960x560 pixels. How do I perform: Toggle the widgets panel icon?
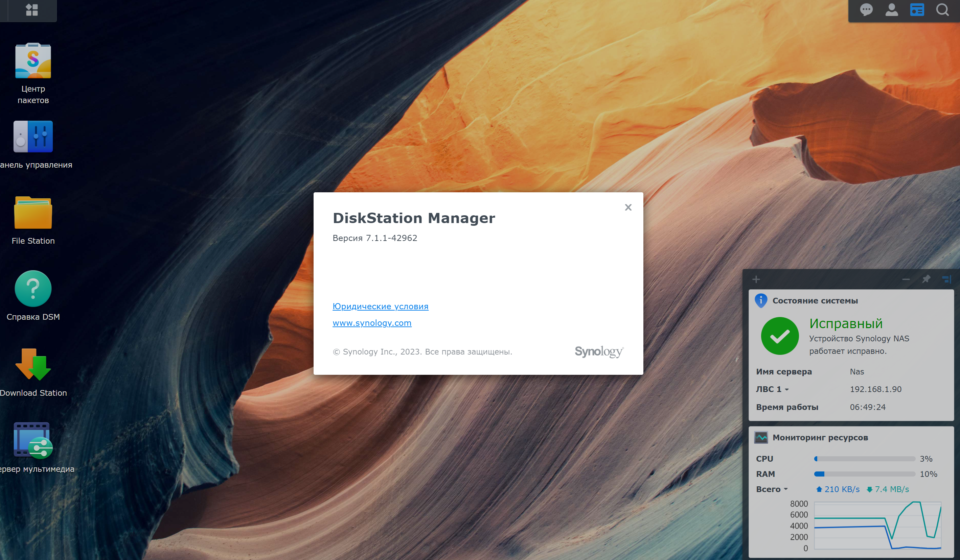point(917,10)
